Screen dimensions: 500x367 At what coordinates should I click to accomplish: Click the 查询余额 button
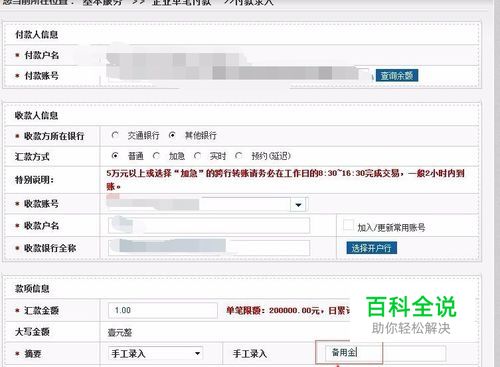pyautogui.click(x=397, y=75)
